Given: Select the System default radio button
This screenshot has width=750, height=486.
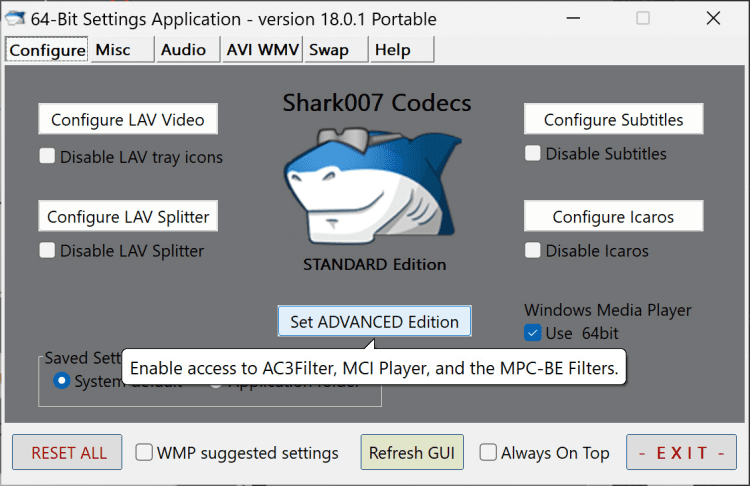Looking at the screenshot, I should click(63, 381).
